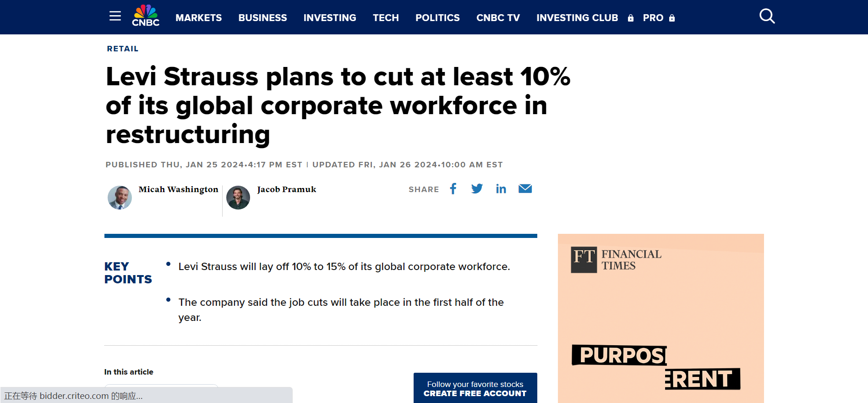Click the CNBC peacock logo
Screen dimensions: 868x403
(146, 16)
